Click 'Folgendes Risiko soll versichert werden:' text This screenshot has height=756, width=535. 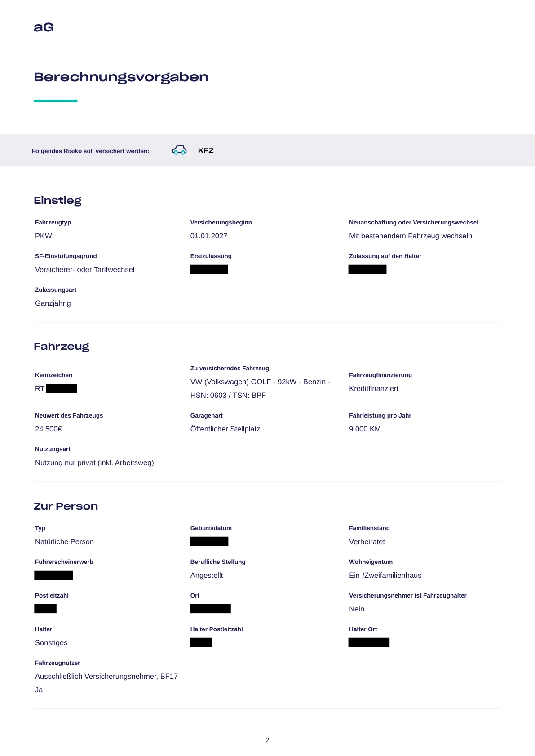tap(90, 151)
